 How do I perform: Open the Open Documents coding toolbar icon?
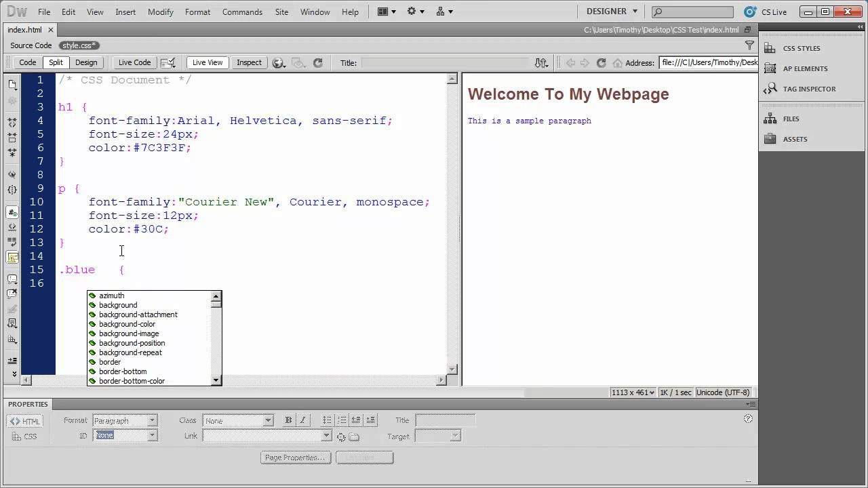(12, 84)
